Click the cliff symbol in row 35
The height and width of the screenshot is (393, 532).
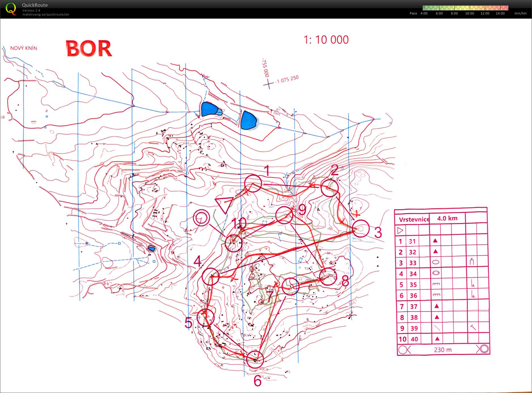click(x=436, y=284)
